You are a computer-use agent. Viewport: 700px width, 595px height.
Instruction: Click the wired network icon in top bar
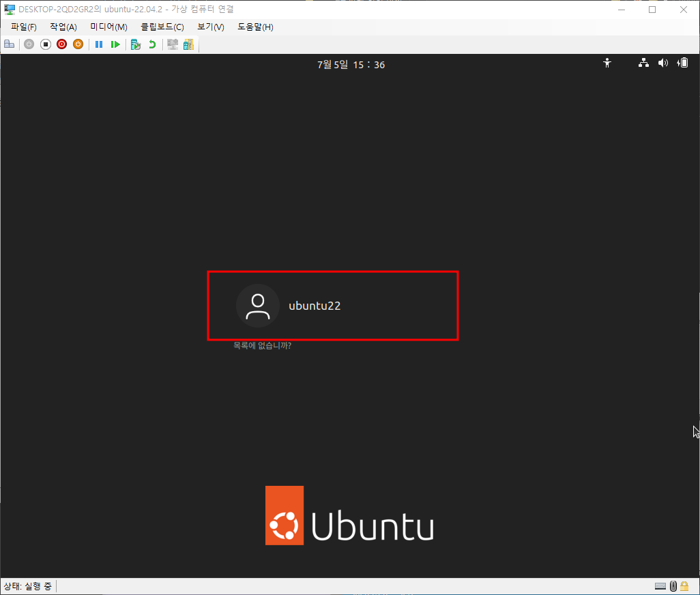(x=643, y=63)
